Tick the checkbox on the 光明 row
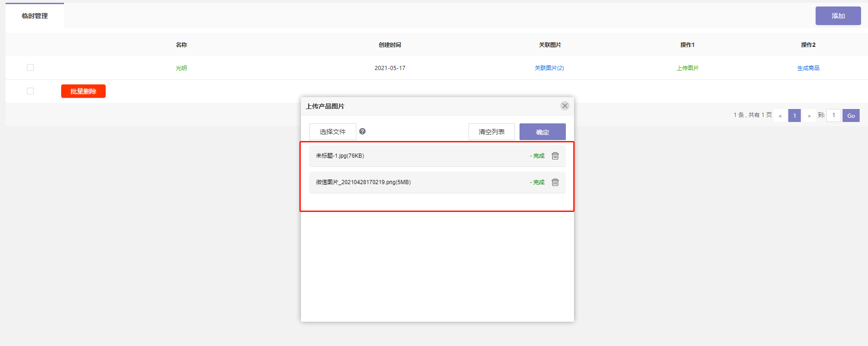Image resolution: width=868 pixels, height=346 pixels. [x=31, y=68]
